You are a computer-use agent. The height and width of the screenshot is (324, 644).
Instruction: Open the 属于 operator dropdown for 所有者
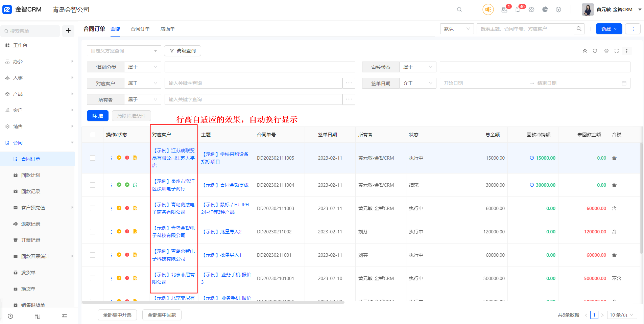(143, 99)
